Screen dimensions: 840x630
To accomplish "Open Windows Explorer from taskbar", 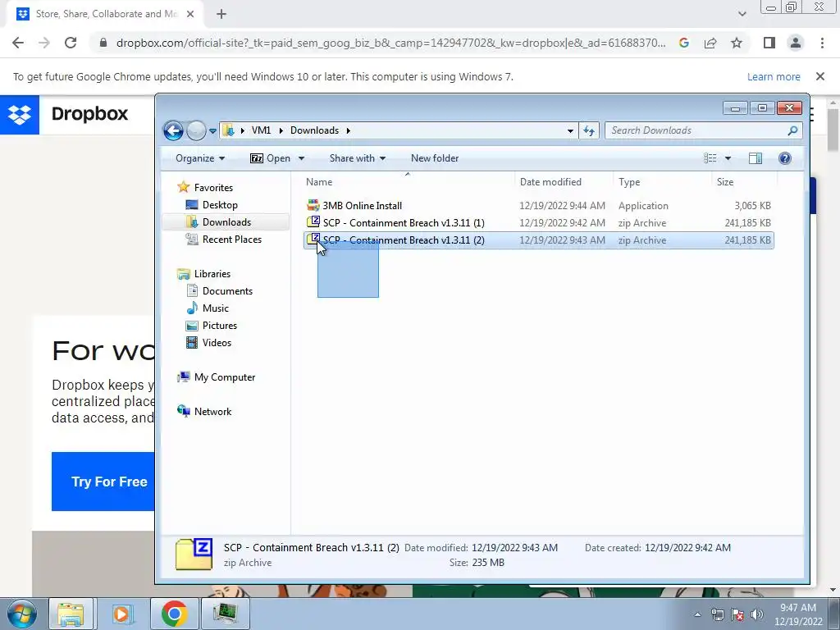I will click(x=71, y=614).
